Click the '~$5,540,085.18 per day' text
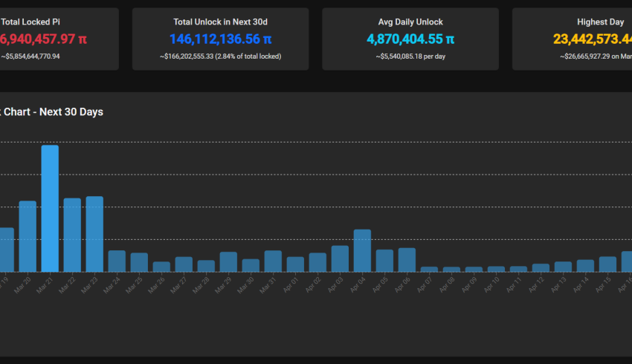This screenshot has width=632, height=364. pos(410,56)
